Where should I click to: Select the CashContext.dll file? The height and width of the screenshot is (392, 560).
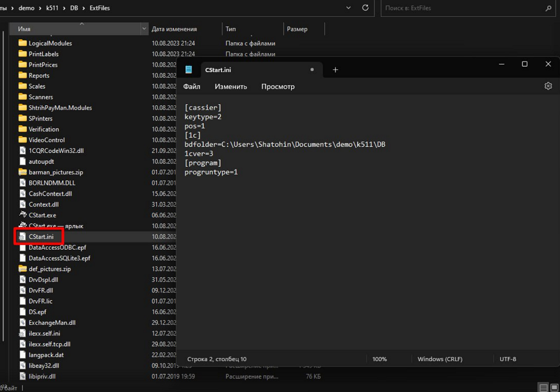tap(50, 194)
